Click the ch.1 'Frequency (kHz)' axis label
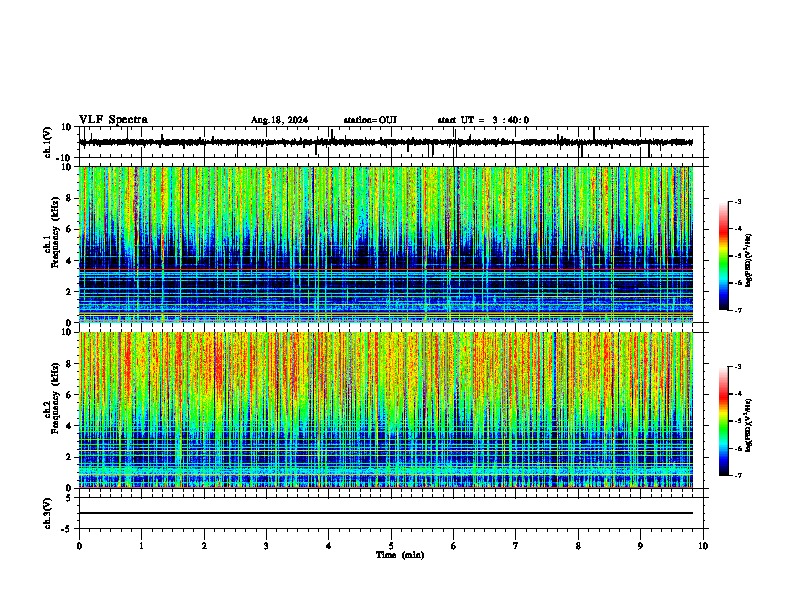The image size is (792, 612). 55,233
